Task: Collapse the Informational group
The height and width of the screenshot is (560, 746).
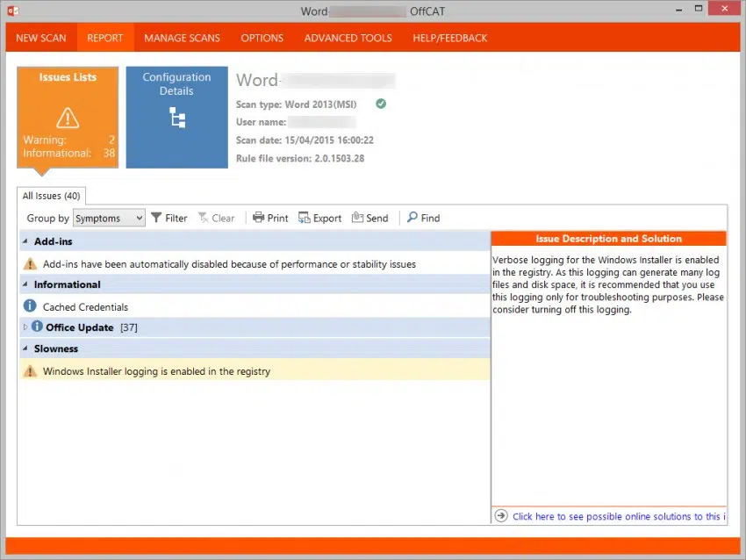Action: 25,284
